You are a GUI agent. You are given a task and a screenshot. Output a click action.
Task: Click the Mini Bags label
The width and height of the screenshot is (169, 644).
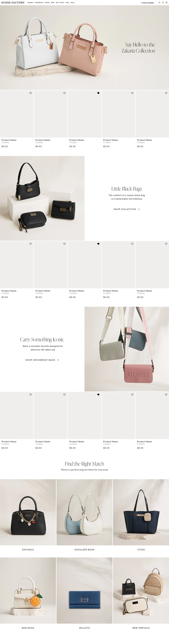(x=28, y=628)
